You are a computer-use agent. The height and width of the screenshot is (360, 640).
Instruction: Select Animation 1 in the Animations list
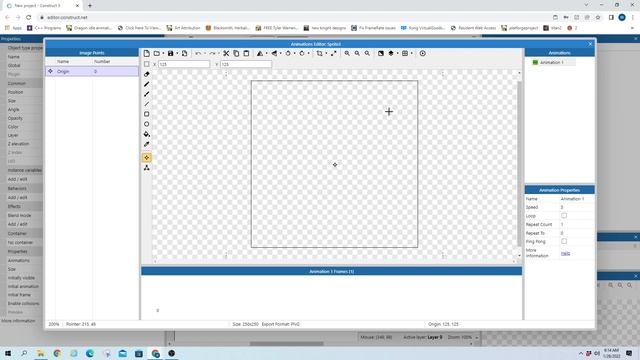[553, 62]
